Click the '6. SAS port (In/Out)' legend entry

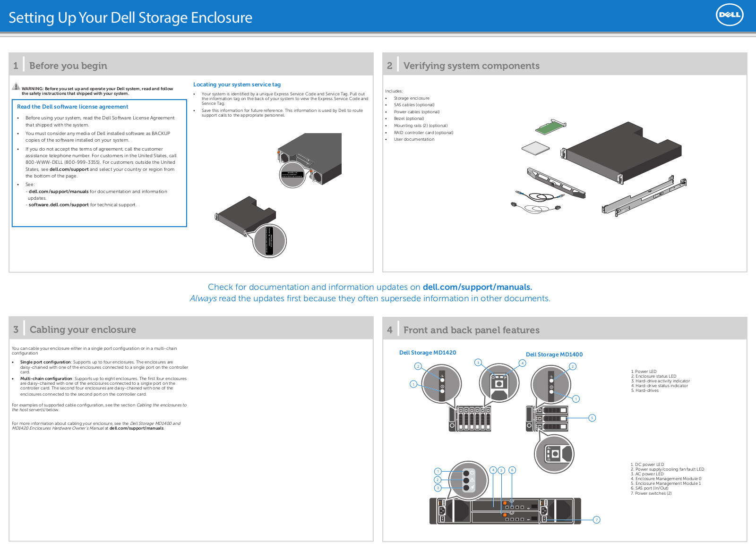coord(649,488)
